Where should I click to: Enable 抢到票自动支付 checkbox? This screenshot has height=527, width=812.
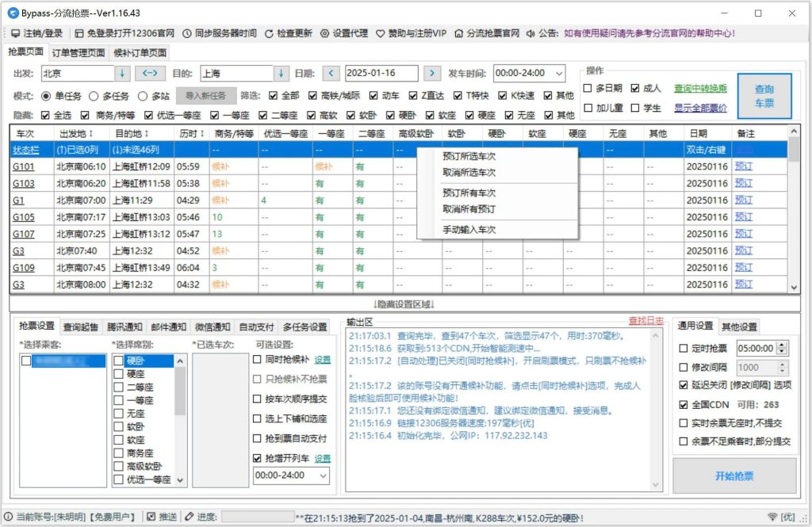(x=257, y=438)
